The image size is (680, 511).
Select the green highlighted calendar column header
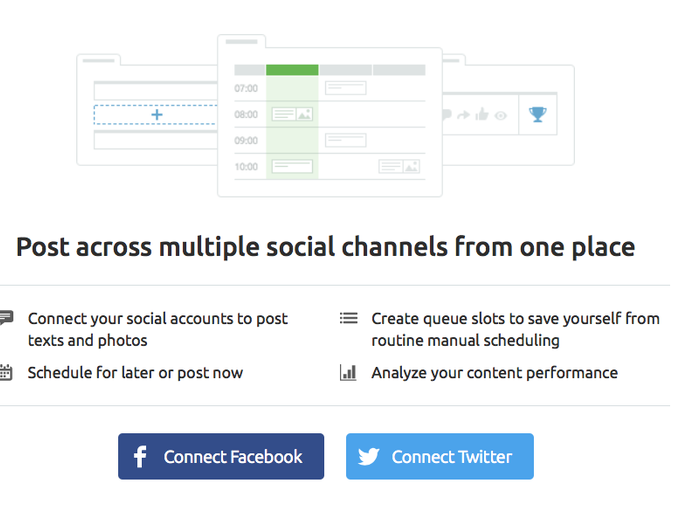(x=292, y=70)
